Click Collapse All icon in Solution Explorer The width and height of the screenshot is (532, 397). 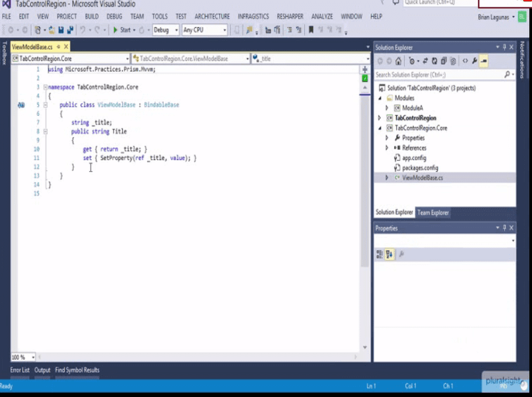(x=443, y=61)
